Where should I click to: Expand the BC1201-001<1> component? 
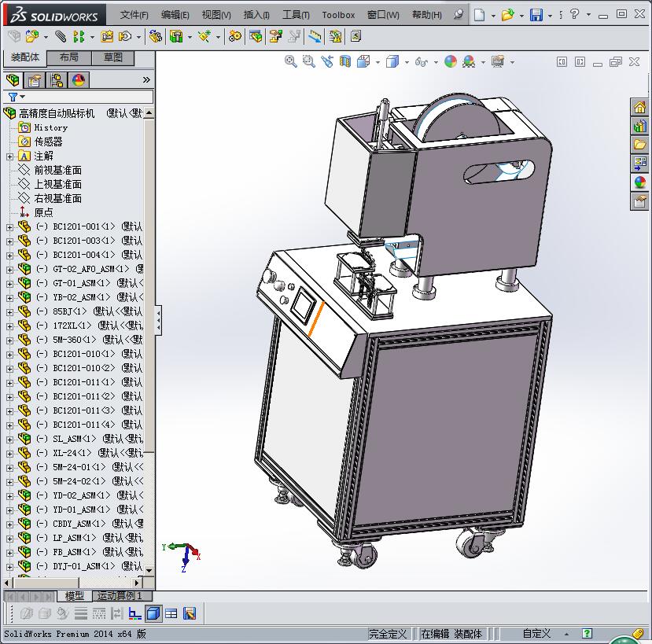9,227
